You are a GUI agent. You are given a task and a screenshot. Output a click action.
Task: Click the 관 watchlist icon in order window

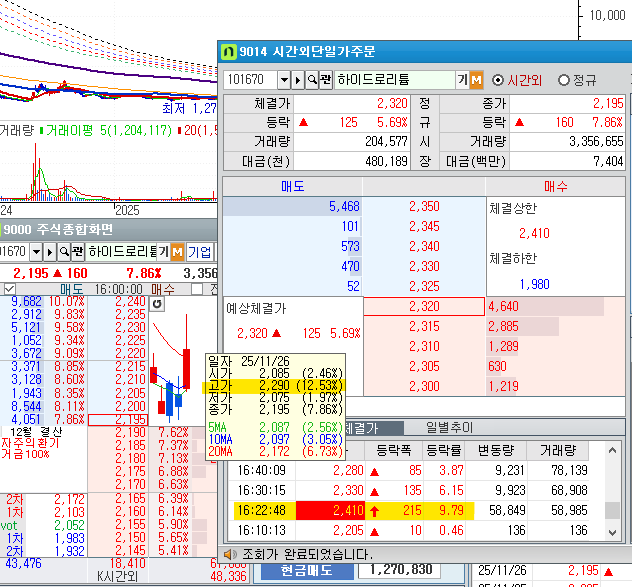[x=326, y=80]
